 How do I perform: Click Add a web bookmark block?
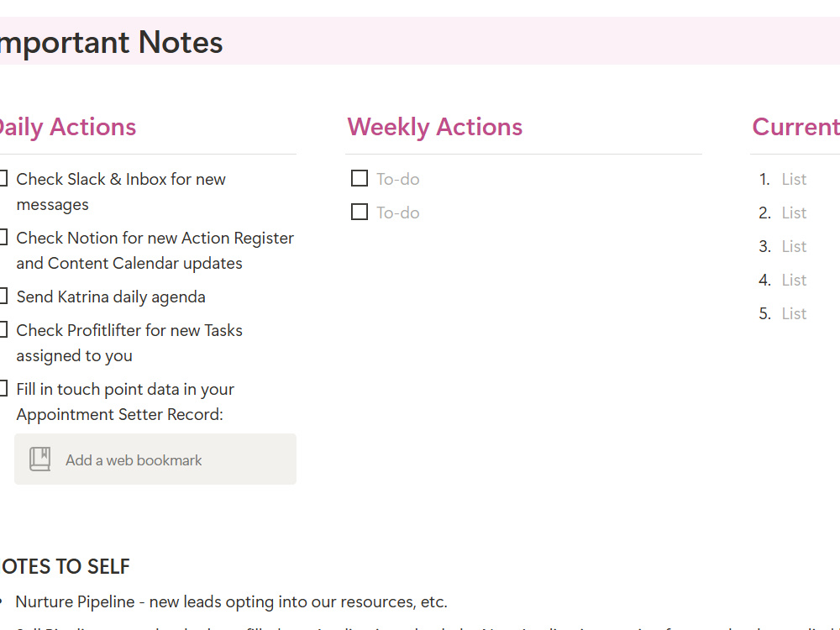click(155, 459)
